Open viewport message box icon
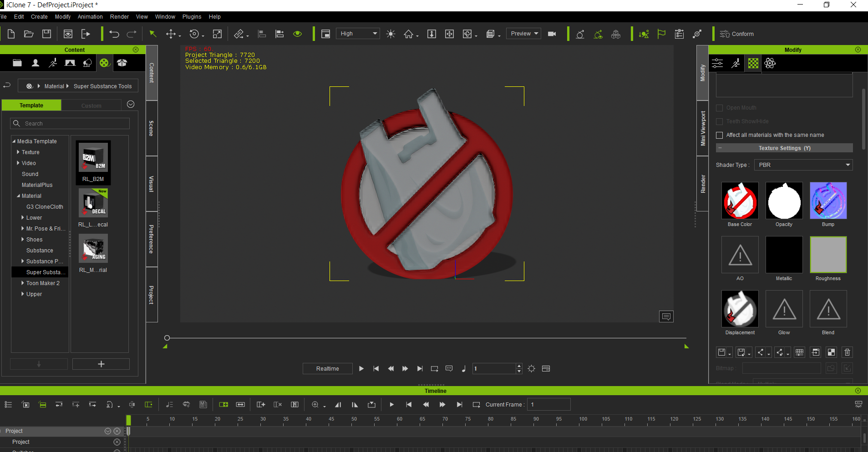 coord(666,316)
